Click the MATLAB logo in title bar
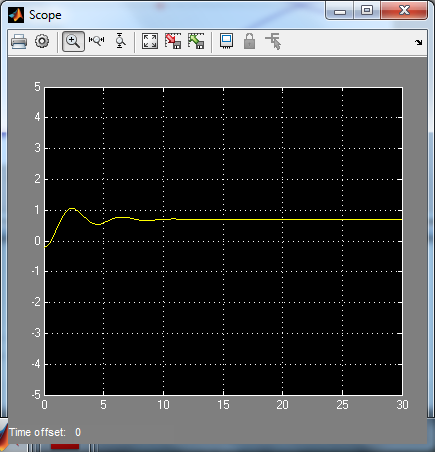This screenshot has width=435, height=452. point(16,15)
